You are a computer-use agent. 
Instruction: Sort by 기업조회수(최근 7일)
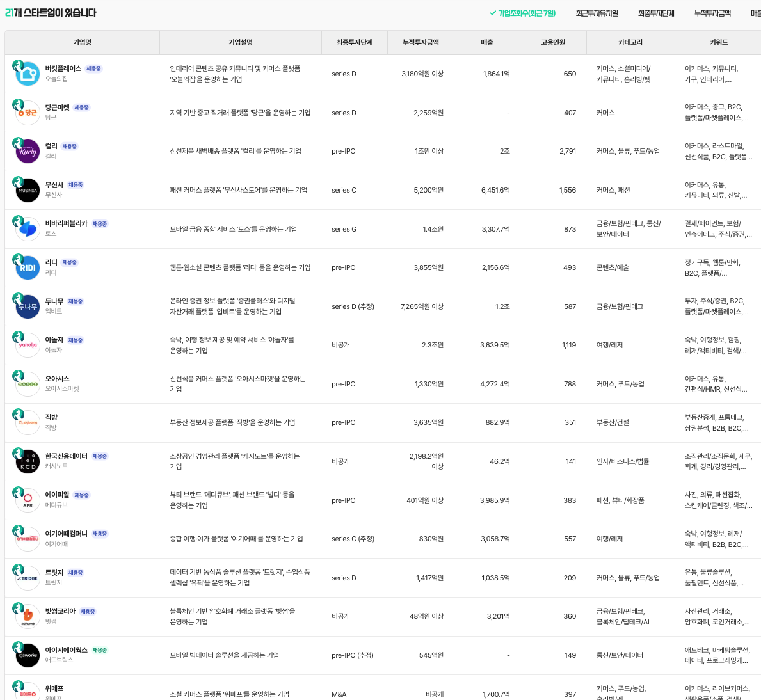(x=522, y=13)
